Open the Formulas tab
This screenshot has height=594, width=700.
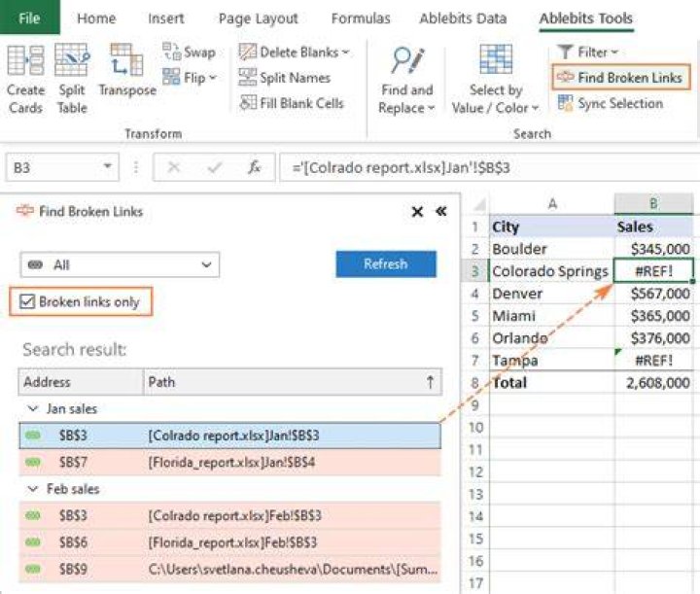[x=361, y=18]
